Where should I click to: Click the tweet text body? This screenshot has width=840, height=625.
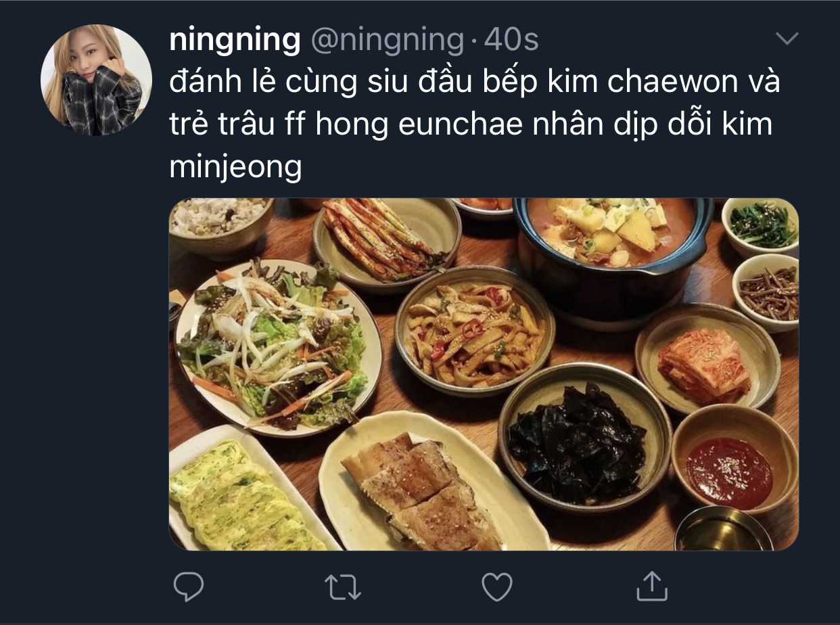(x=475, y=124)
